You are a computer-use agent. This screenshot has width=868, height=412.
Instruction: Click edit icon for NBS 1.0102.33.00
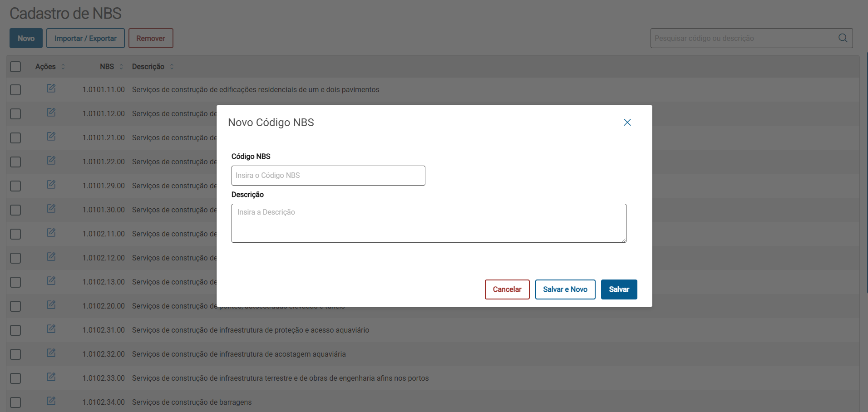click(x=51, y=377)
